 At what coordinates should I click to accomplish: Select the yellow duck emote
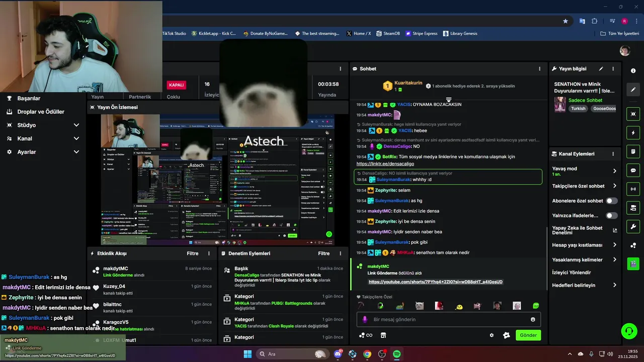(459, 306)
